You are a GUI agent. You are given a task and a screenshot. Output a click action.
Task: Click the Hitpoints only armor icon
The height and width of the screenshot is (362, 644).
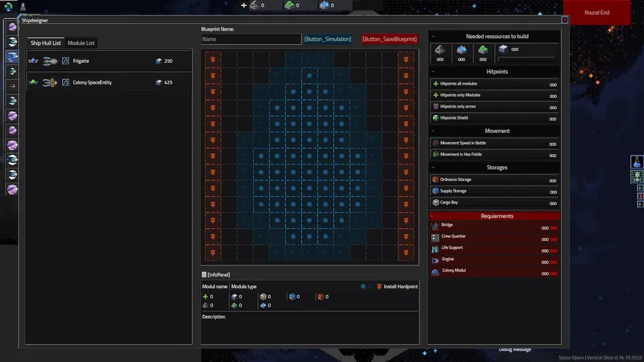(435, 107)
